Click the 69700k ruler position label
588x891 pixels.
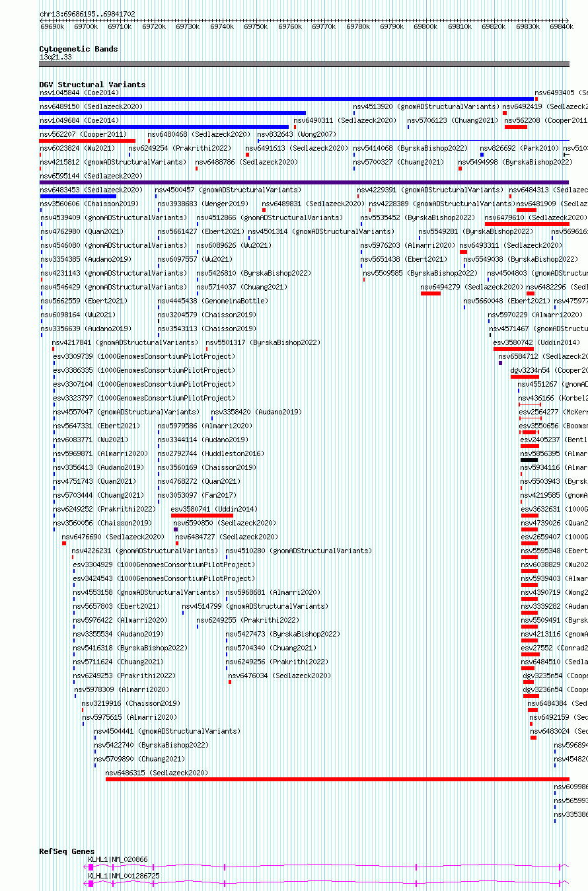[x=86, y=26]
